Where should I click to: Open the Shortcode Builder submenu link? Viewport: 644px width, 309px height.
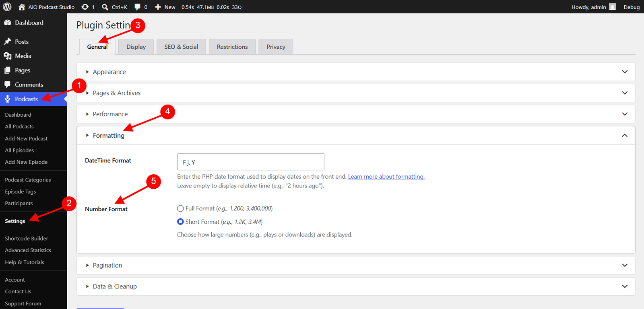coord(27,239)
